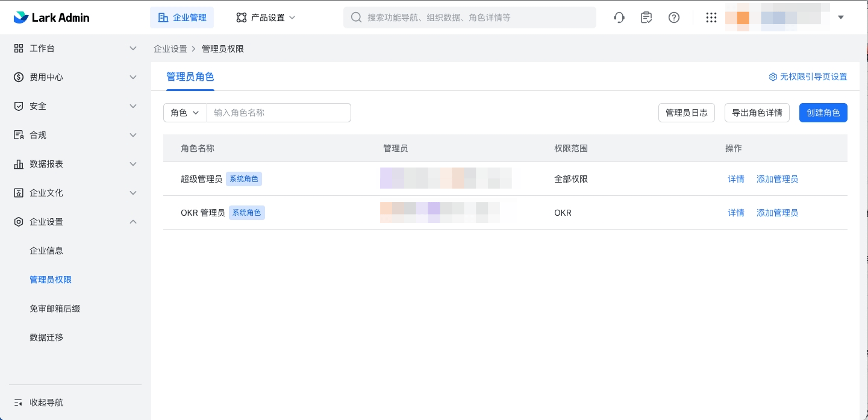Open the 工作台 section icon in sidebar

coord(19,48)
